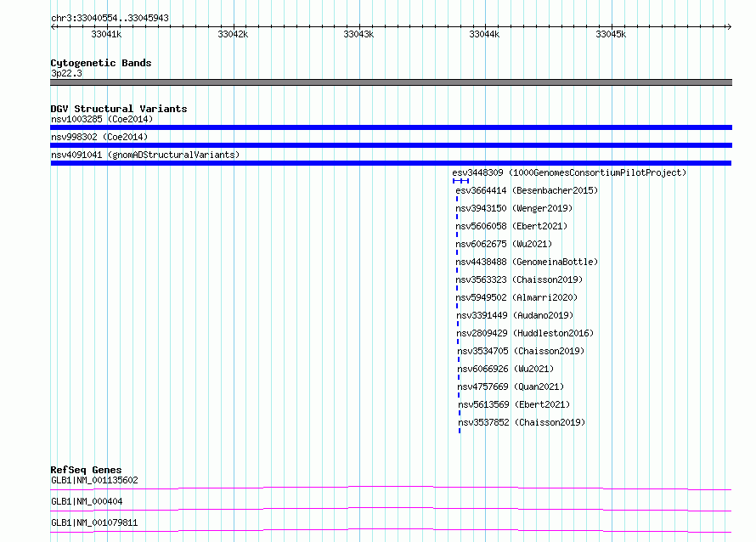Select esv3664414 (Besenbacher2015) variant
Image resolution: width=756 pixels, height=542 pixels.
coord(527,190)
